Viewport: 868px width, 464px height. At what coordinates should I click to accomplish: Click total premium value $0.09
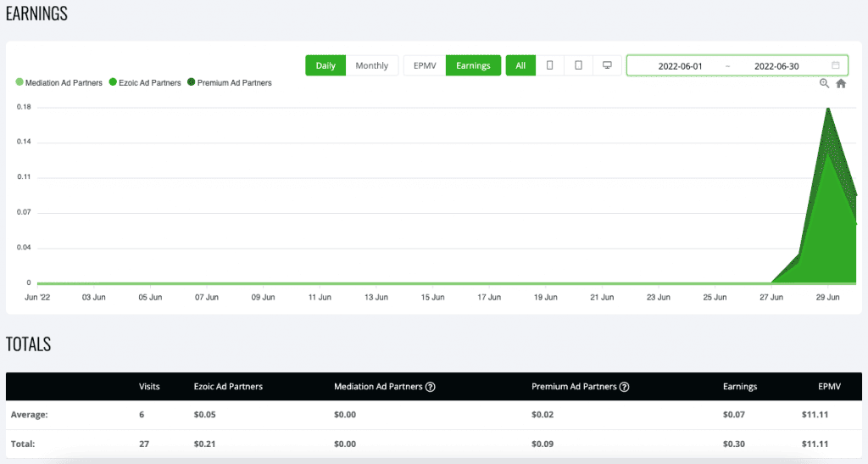542,444
